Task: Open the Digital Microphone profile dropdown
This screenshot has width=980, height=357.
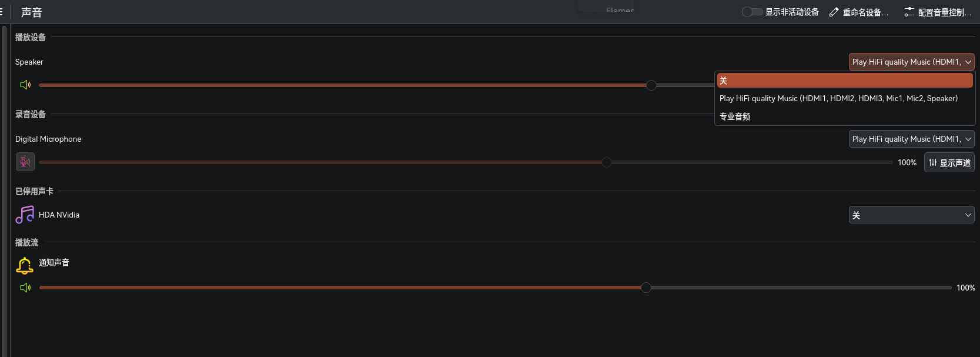Action: (x=911, y=139)
